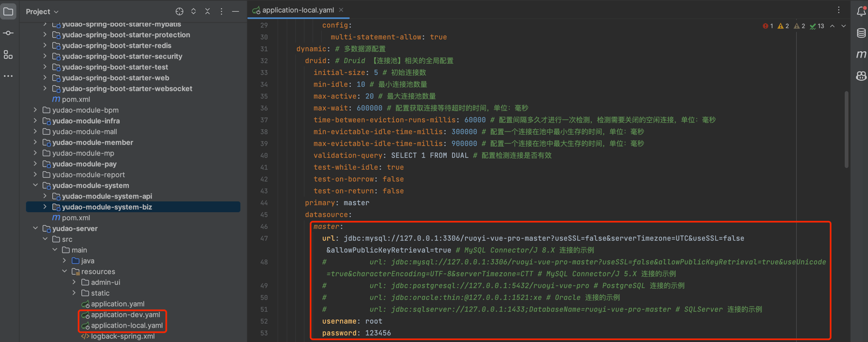The width and height of the screenshot is (868, 342).
Task: Open the Notifications bell icon
Action: point(861,11)
